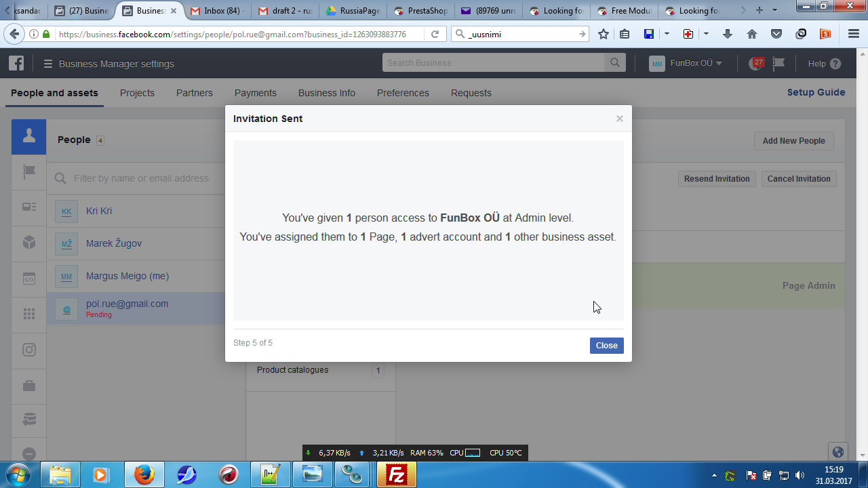This screenshot has width=868, height=488.
Task: Open dropdown arrow beside the red cross icon
Action: (706, 34)
